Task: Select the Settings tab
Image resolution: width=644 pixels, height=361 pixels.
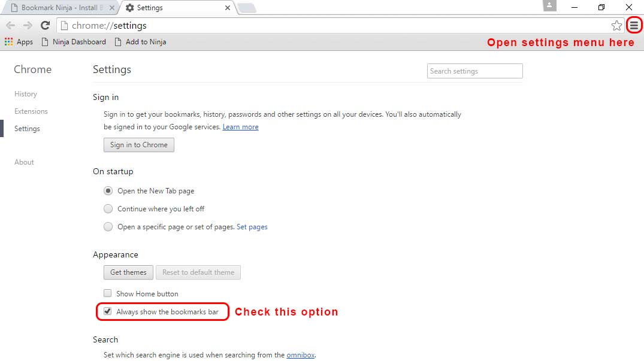Action: click(177, 8)
